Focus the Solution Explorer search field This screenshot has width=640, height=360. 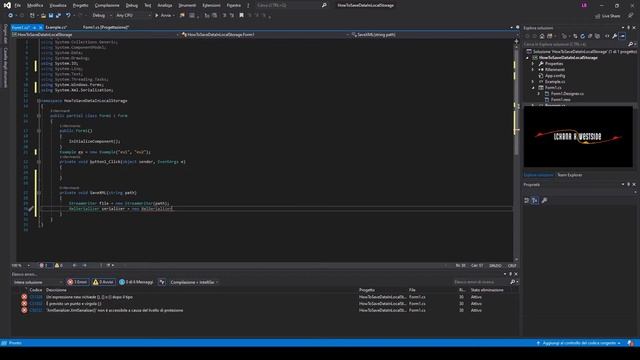click(576, 44)
